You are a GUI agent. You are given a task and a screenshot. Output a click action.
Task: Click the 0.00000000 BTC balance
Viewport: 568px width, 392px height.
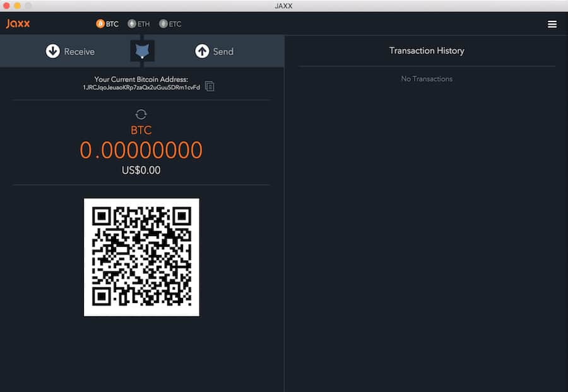point(141,150)
